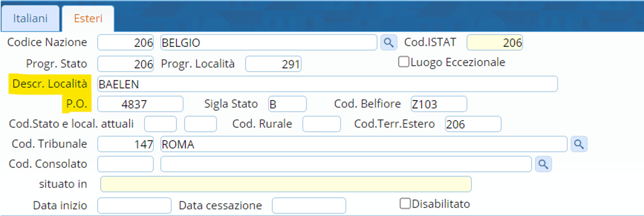Image resolution: width=644 pixels, height=216 pixels.
Task: Click the Data inizio date field
Action: (x=134, y=205)
